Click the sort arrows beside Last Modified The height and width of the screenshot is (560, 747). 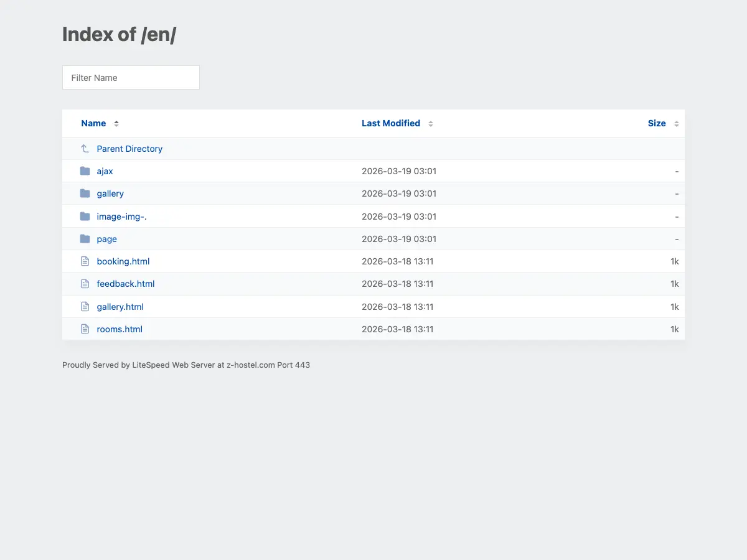[x=431, y=123]
